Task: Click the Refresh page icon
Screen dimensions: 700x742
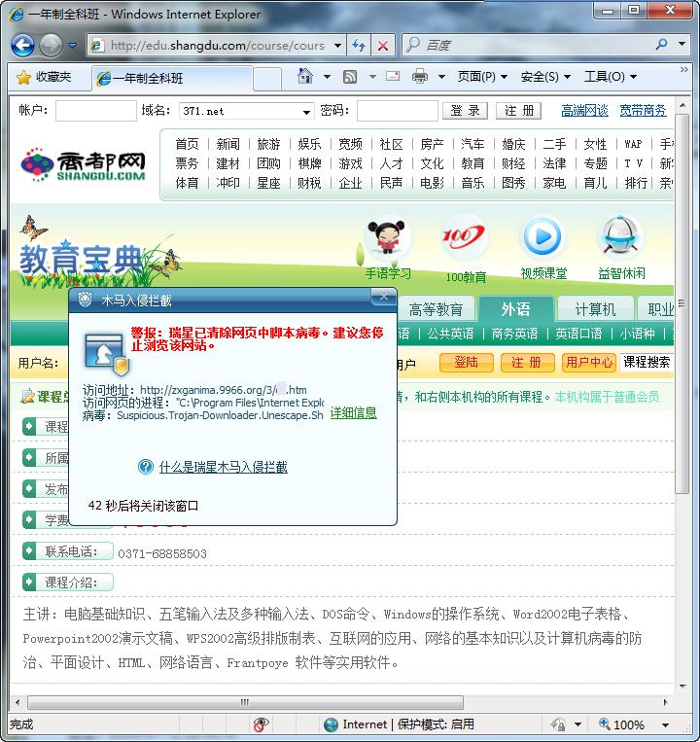Action: (360, 45)
